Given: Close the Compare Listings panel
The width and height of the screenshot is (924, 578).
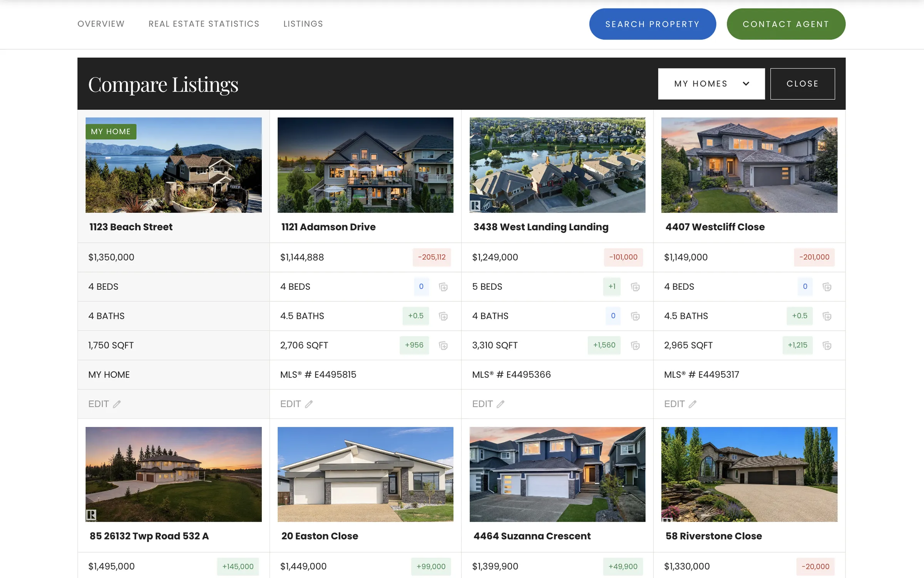Looking at the screenshot, I should (x=802, y=84).
